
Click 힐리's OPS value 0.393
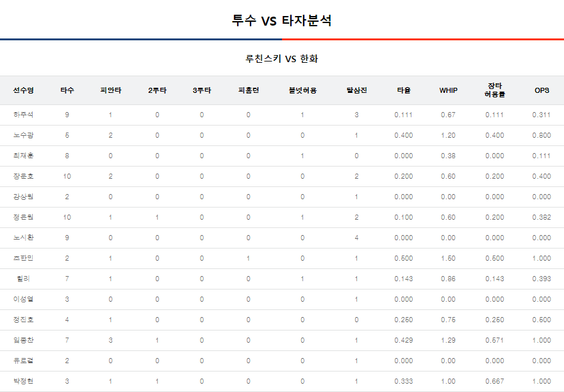(x=542, y=279)
